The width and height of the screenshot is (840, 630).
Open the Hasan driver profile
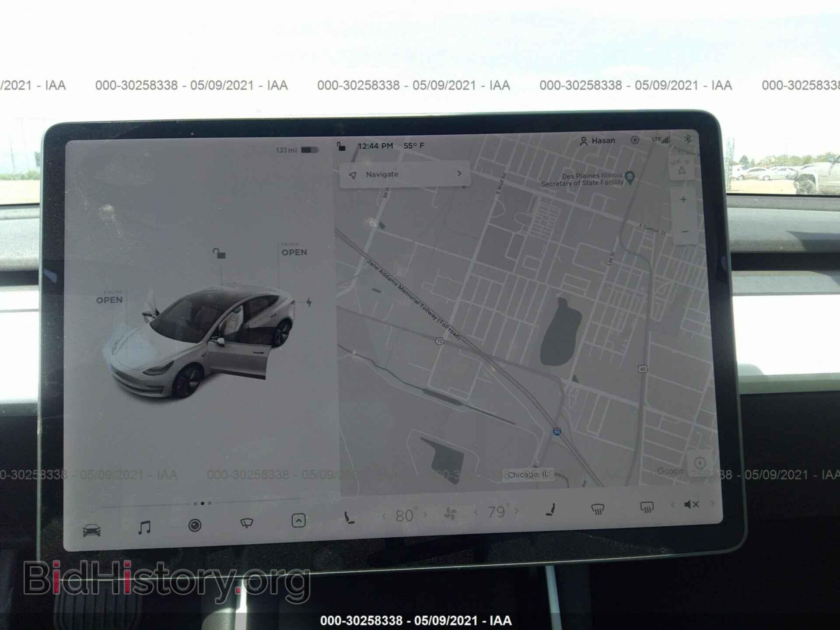598,141
